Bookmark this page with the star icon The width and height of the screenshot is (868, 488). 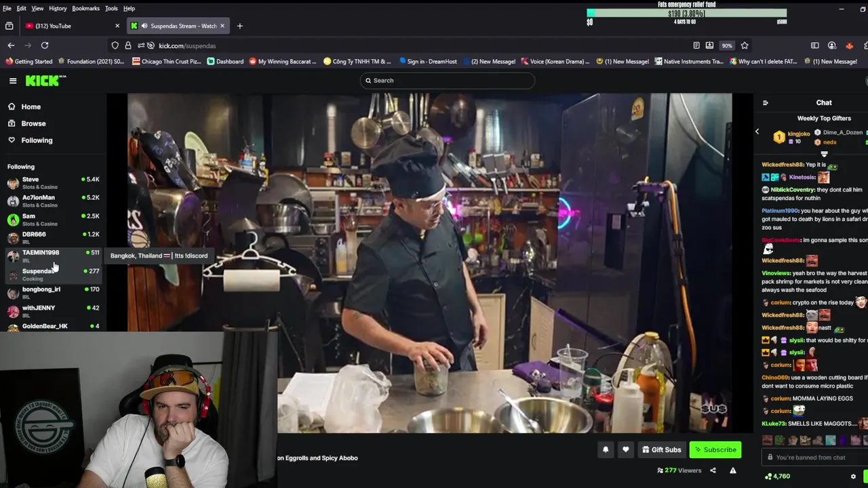tap(745, 45)
